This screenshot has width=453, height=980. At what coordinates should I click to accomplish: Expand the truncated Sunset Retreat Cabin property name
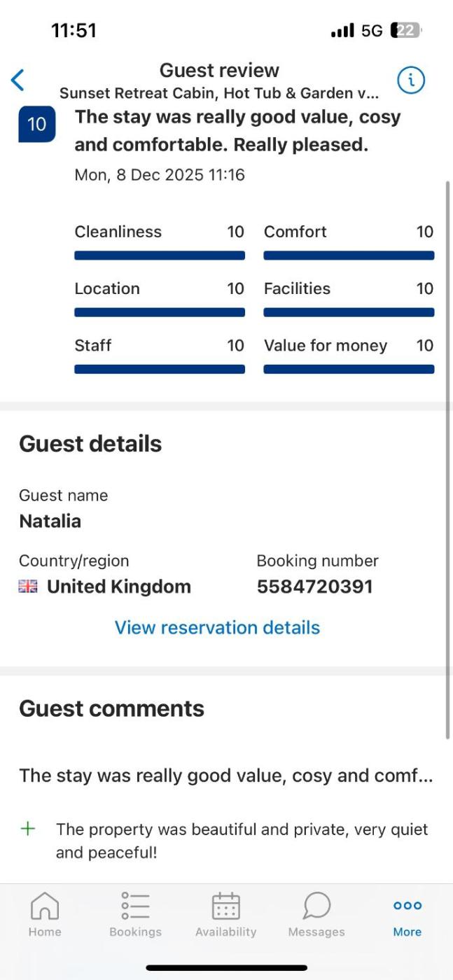coord(218,93)
